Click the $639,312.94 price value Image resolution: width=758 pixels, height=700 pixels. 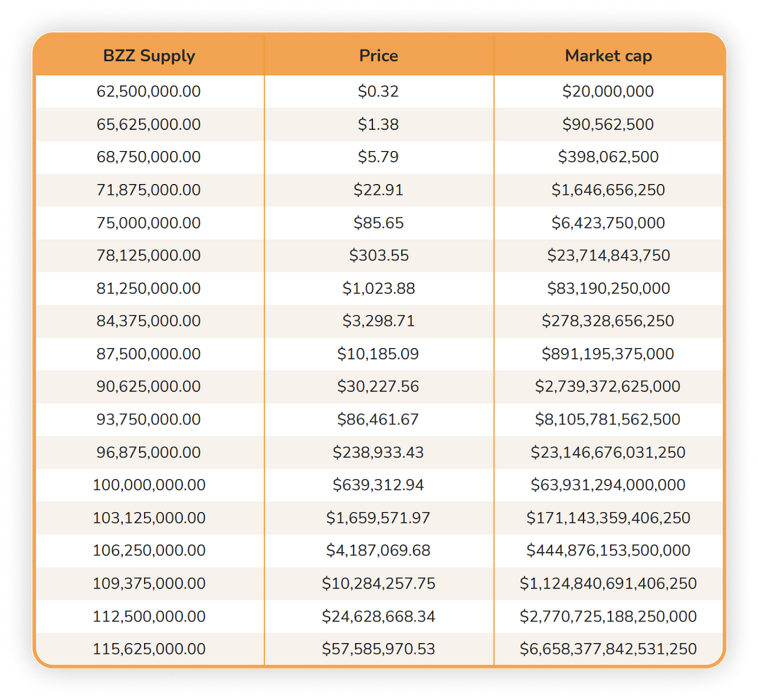tap(378, 485)
